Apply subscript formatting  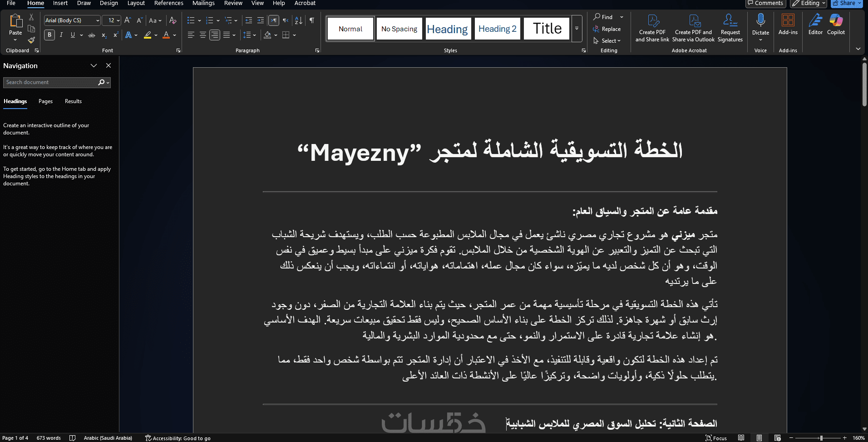click(104, 35)
